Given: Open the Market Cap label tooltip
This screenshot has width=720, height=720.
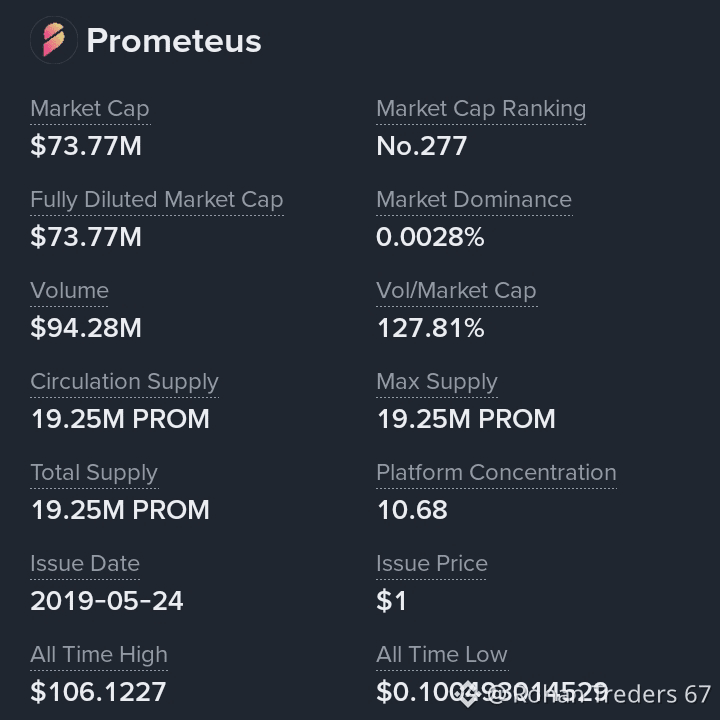Looking at the screenshot, I should 90,109.
